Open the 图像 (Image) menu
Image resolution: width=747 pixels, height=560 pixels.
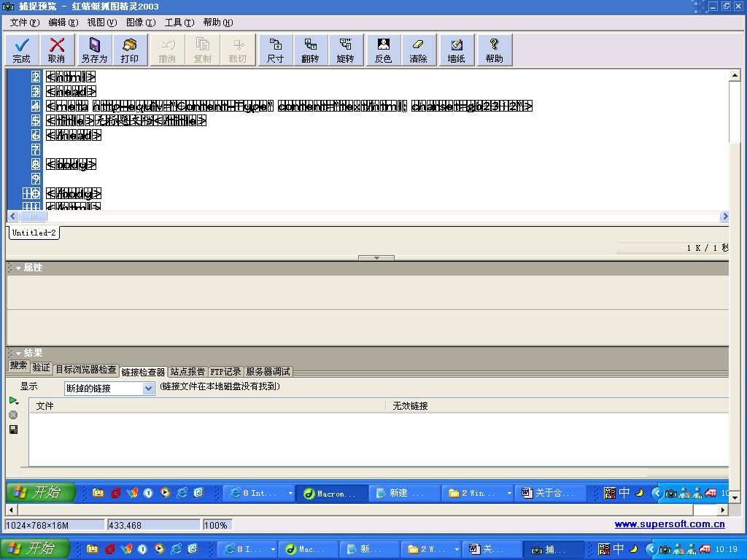pos(141,23)
